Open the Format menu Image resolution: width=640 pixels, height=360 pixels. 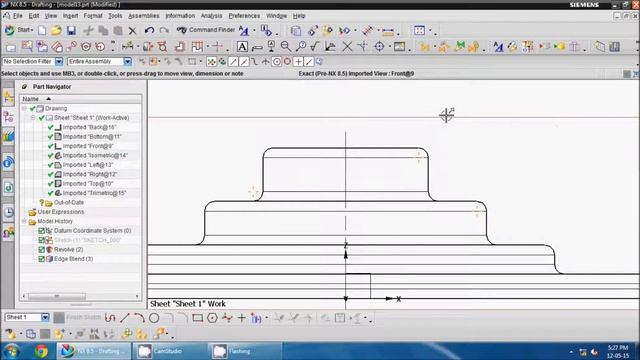[93, 16]
